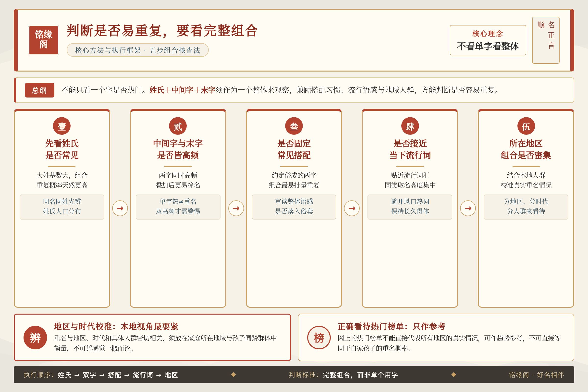
Task: Click the 铭缘阁 red seal logo
Action: coord(44,40)
